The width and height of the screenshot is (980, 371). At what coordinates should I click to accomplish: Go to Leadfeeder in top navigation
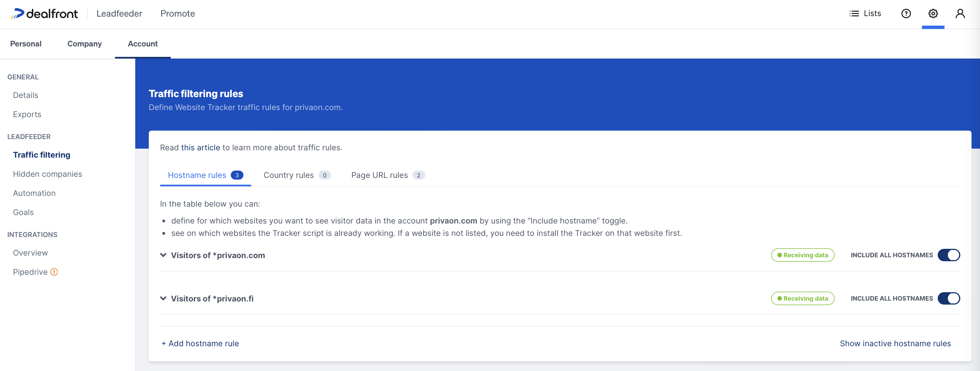pyautogui.click(x=119, y=14)
